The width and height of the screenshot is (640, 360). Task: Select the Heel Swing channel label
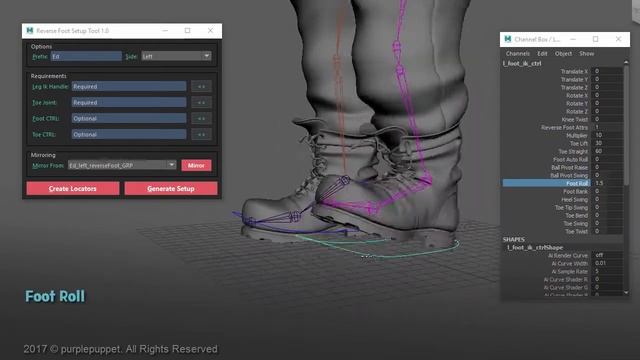coord(575,199)
